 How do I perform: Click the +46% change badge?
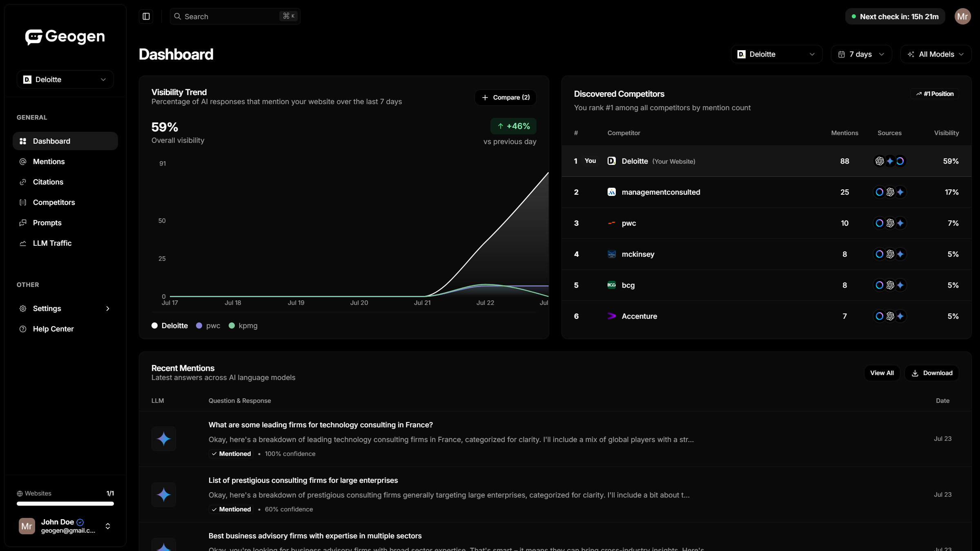point(513,126)
